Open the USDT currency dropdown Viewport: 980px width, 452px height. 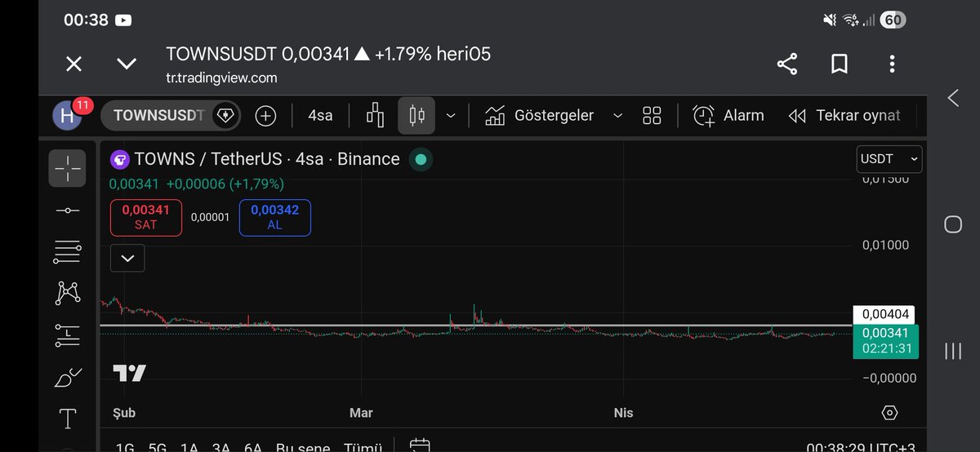coord(889,158)
